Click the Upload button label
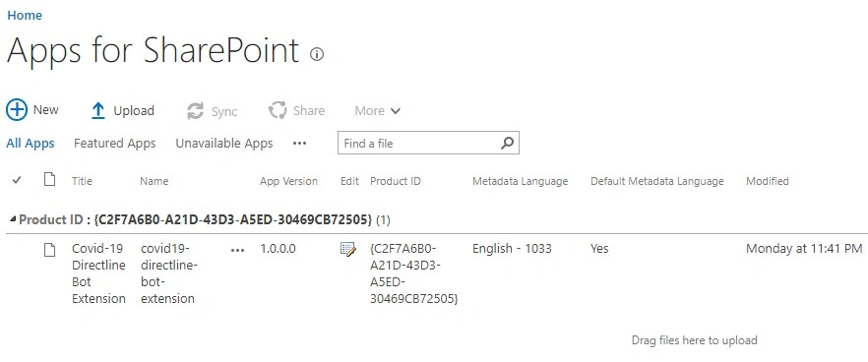868x362 pixels. 134,111
